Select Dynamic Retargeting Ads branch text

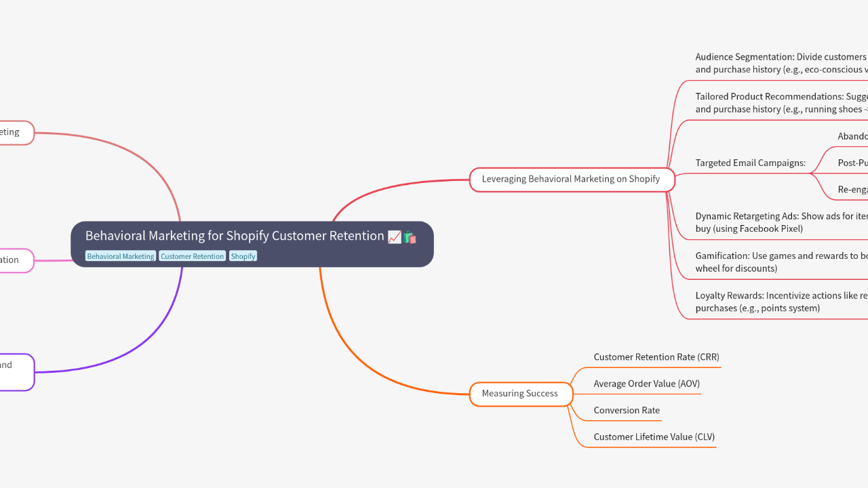coord(781,222)
